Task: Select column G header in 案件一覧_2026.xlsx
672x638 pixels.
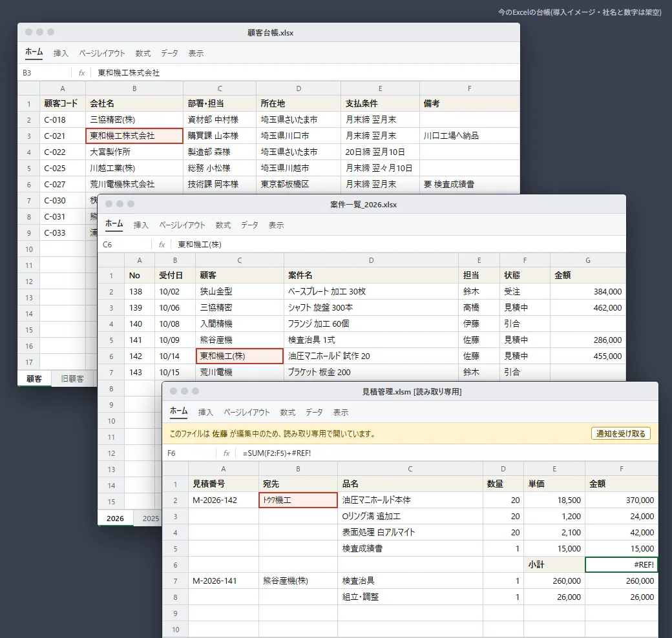Action: 587,260
